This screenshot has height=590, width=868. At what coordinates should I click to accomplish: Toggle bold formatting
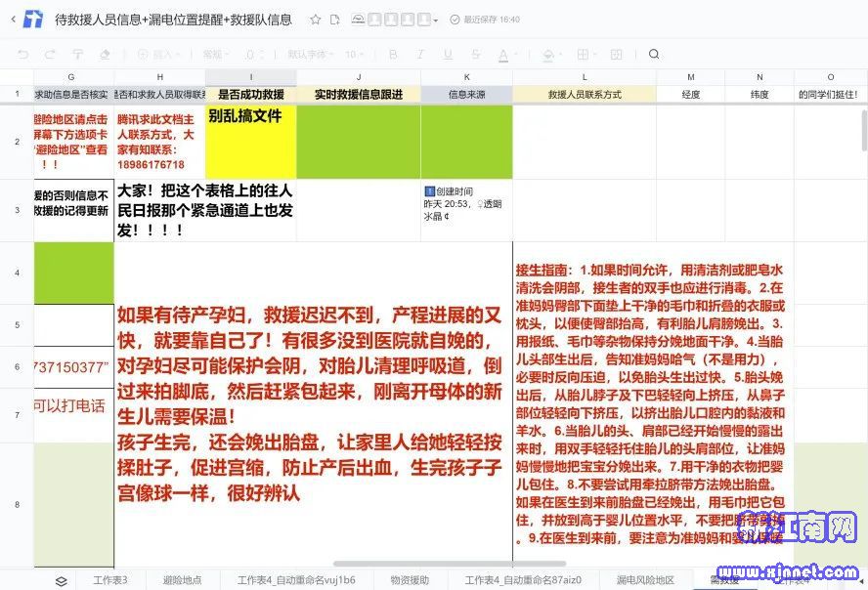tap(393, 54)
